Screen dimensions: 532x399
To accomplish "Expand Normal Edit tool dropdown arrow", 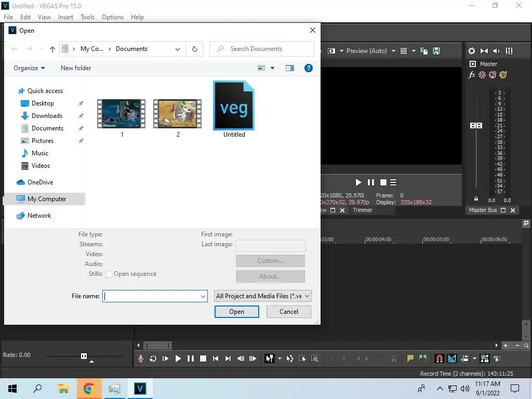I will coord(280,358).
